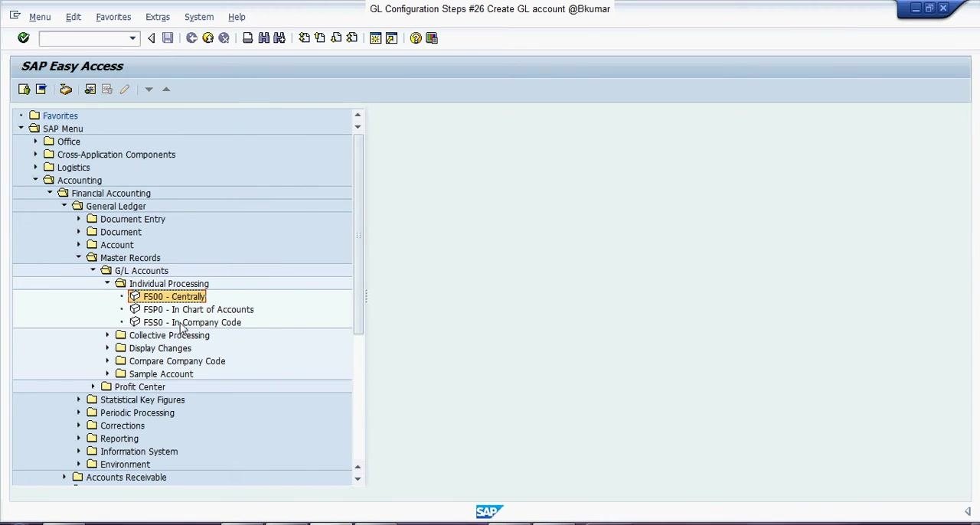980x525 pixels.
Task: Click the yellow Exit icon
Action: point(207,38)
